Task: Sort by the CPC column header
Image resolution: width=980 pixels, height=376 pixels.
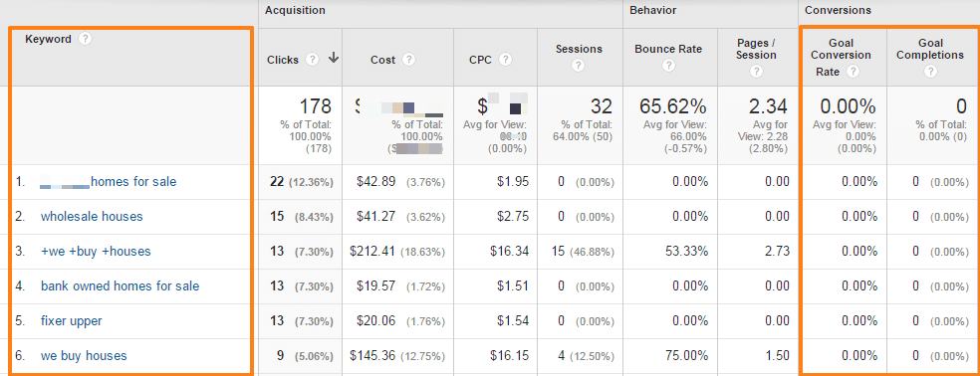Action: coord(480,60)
